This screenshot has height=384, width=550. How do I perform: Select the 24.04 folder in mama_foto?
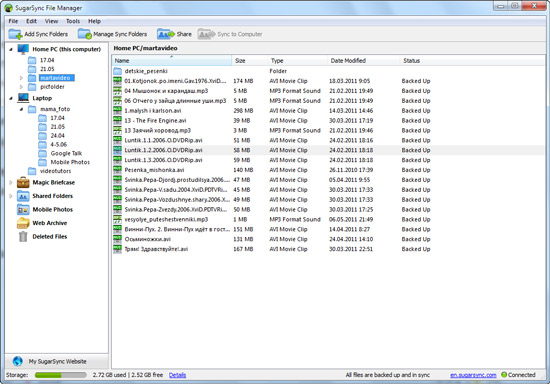[58, 135]
